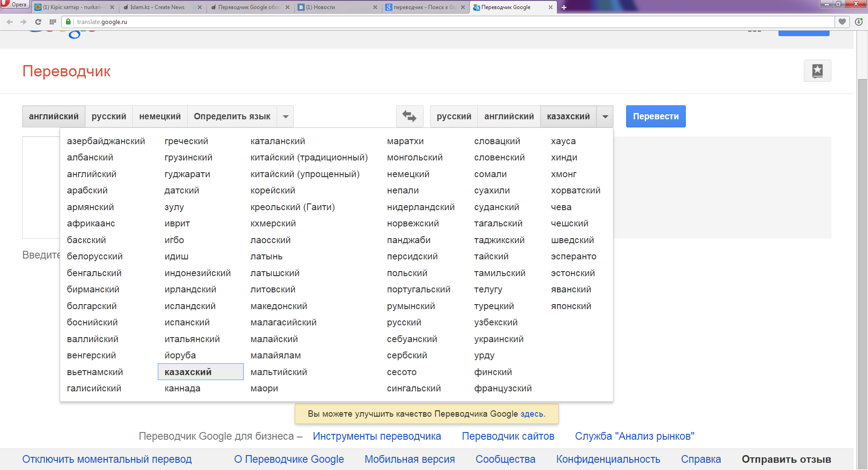The height and width of the screenshot is (470, 868).
Task: Toggle target language to английский
Action: (x=509, y=116)
